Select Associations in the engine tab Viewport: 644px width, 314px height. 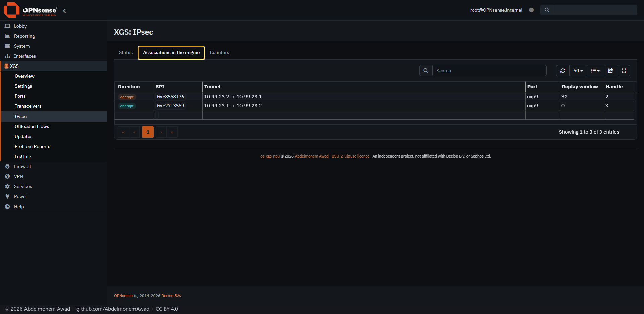pyautogui.click(x=171, y=53)
